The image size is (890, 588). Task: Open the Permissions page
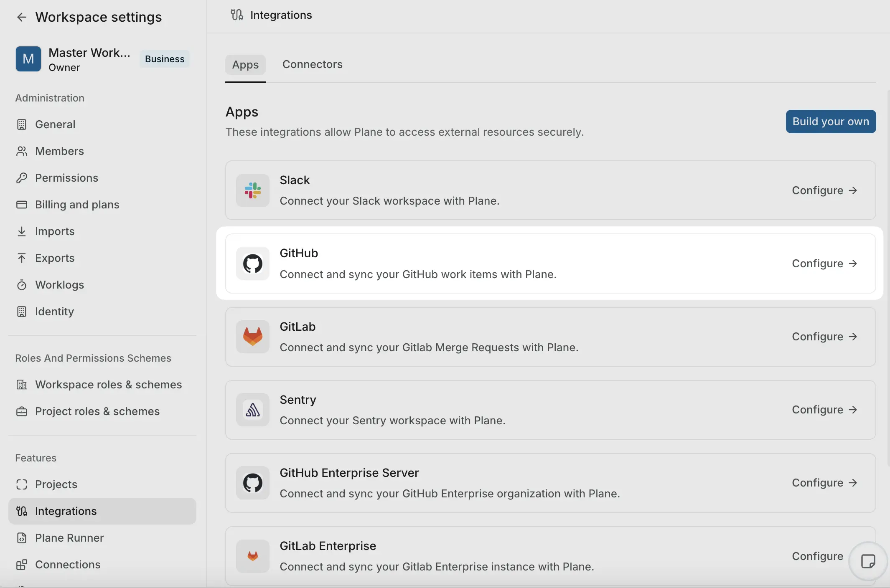102,178
